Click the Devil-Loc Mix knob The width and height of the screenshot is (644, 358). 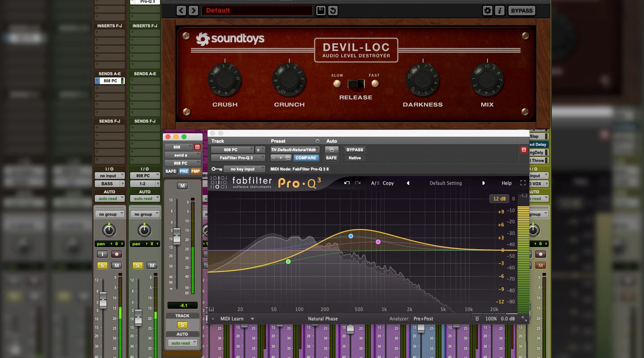487,81
